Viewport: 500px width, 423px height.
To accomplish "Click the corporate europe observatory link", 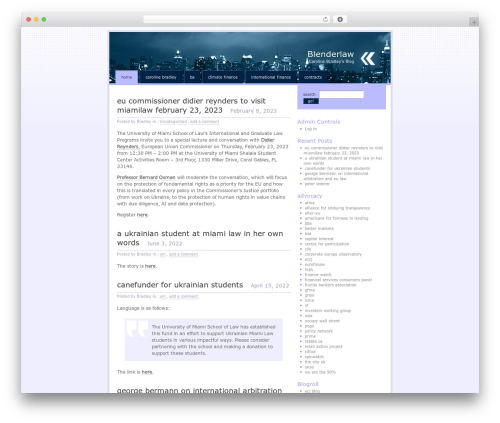I will click(333, 254).
